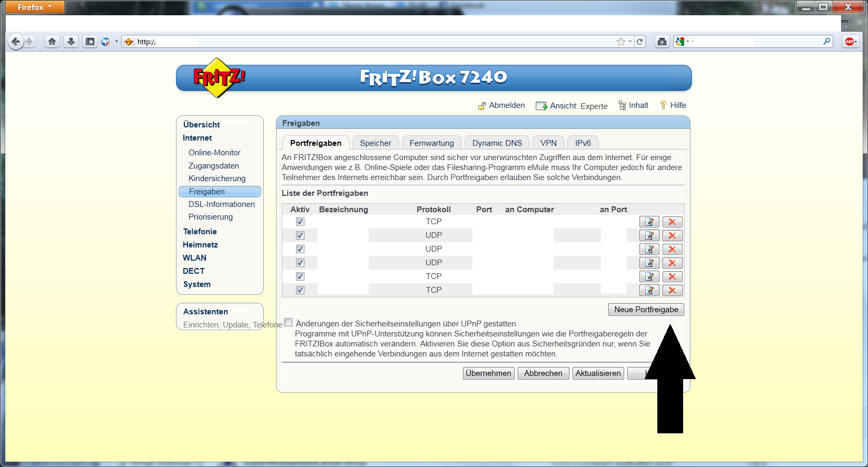Delete the third UDP port forwarding entry
The height and width of the screenshot is (467, 868).
(x=672, y=263)
